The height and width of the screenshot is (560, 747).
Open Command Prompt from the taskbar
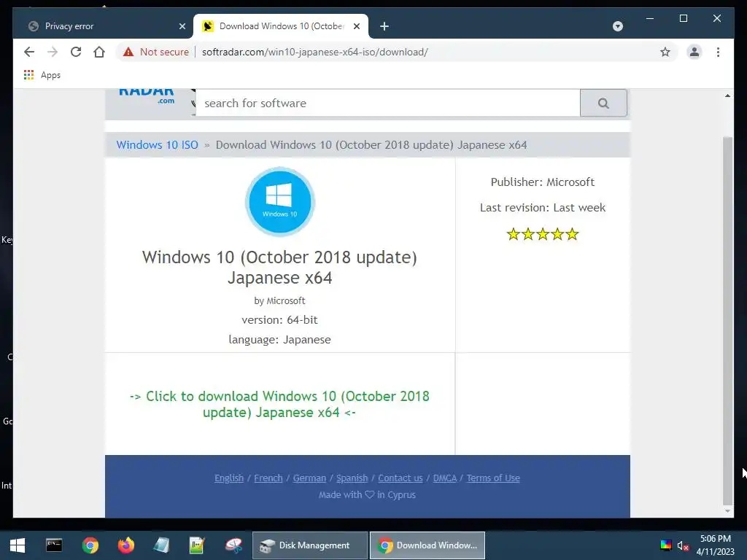pos(54,545)
